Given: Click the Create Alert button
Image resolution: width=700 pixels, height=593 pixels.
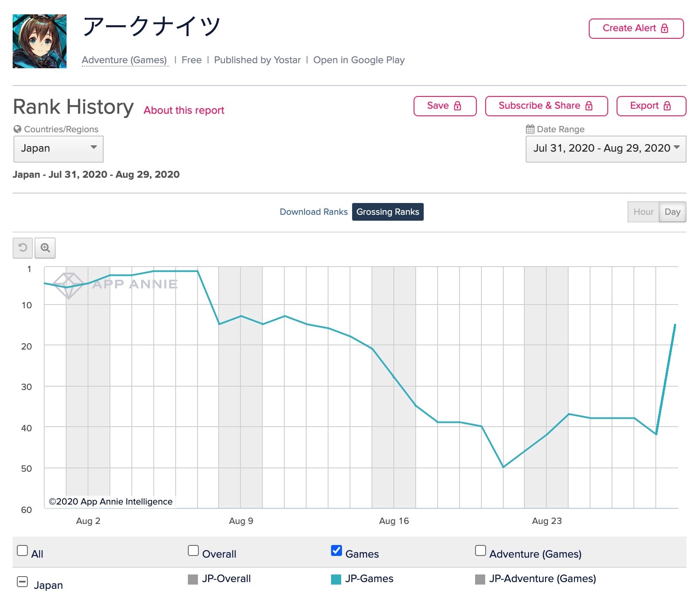Looking at the screenshot, I should (x=636, y=28).
